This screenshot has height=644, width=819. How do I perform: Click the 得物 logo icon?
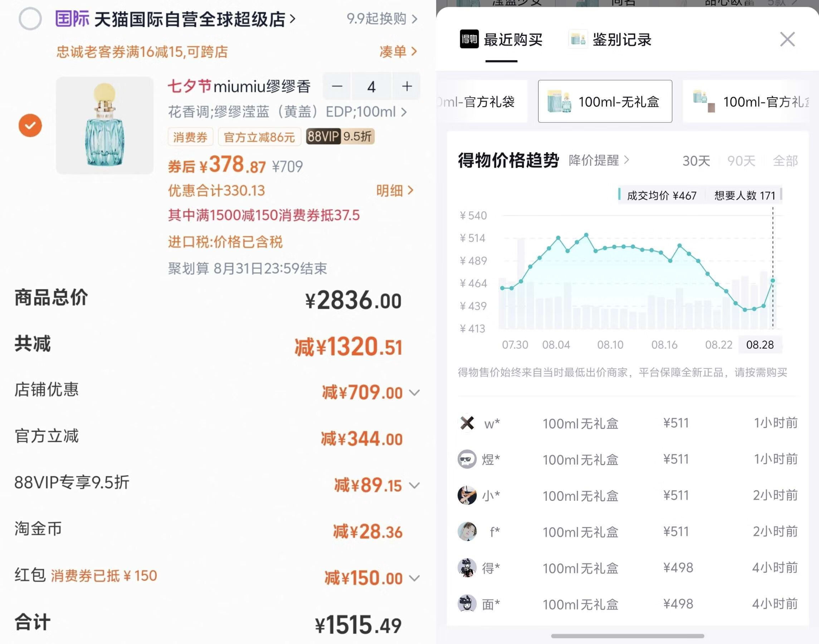469,39
